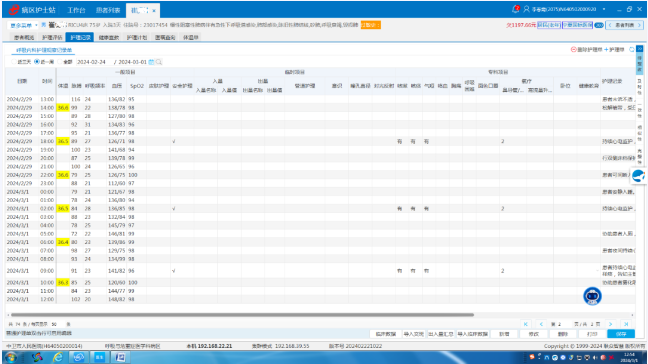Open the robot assistant floating icon
Viewport: 648px width, 364px height.
[x=592, y=296]
